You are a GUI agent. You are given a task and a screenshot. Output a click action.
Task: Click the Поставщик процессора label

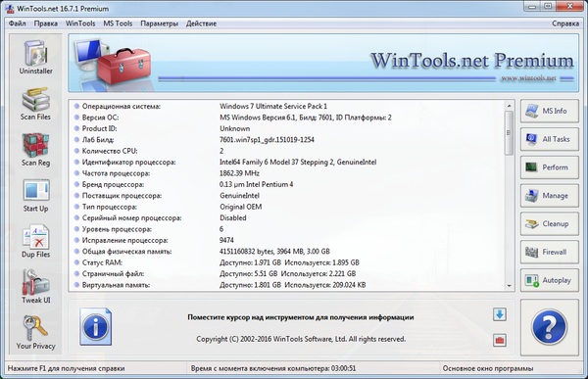(x=122, y=196)
